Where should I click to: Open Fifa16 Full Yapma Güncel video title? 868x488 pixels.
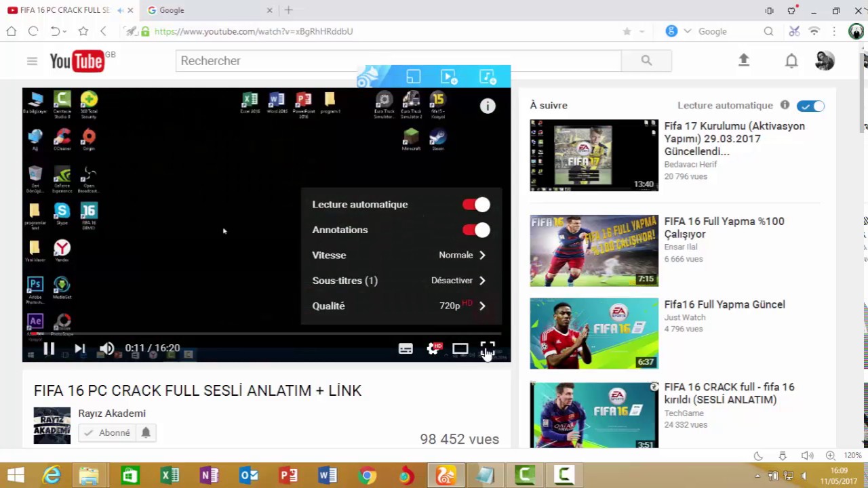pos(724,305)
